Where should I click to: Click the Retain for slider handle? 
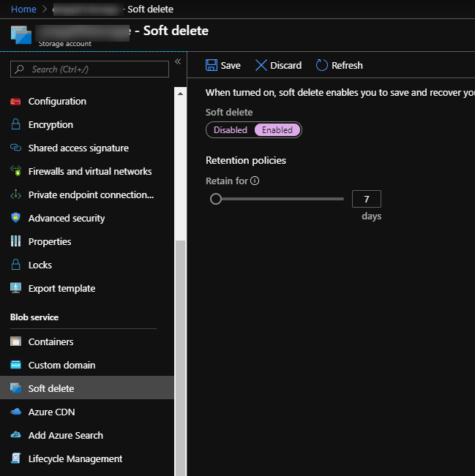click(216, 199)
